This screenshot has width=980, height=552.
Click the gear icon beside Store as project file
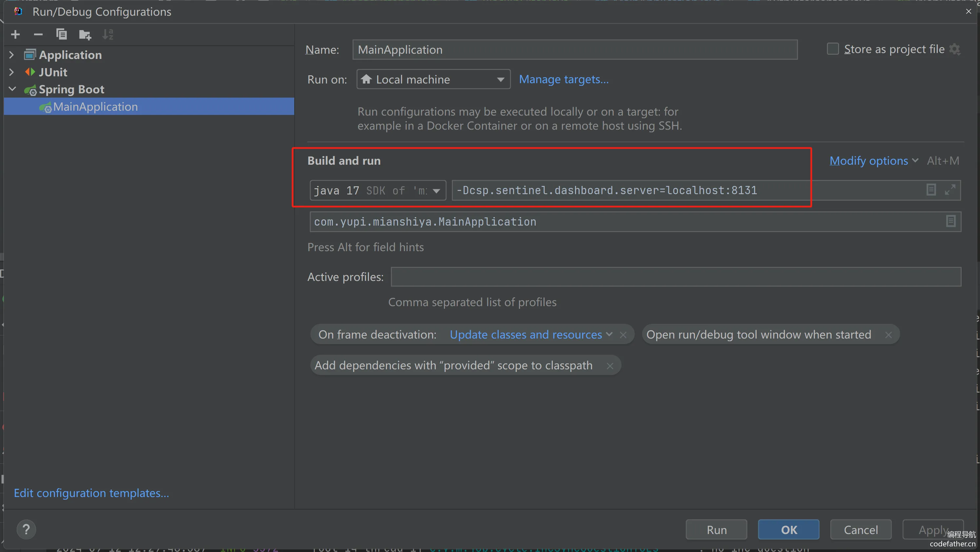coord(954,49)
